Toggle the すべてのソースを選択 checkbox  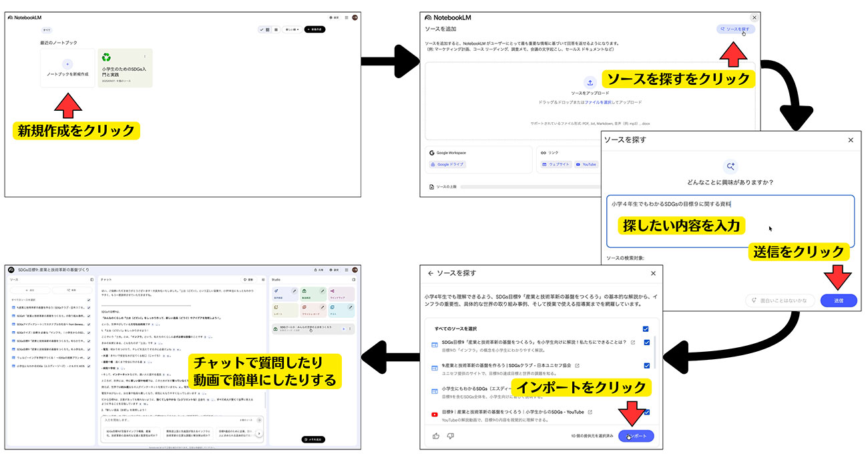(646, 329)
